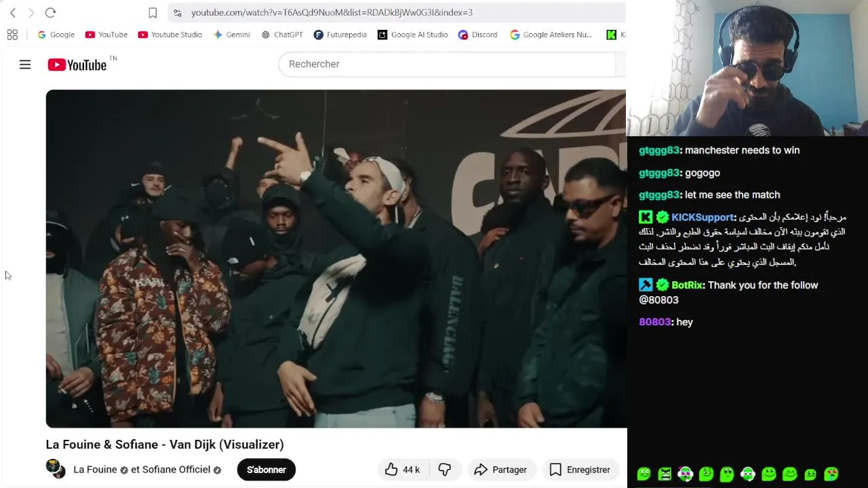868x488 pixels.
Task: Dislike the video with thumbs-down icon
Action: click(x=444, y=470)
